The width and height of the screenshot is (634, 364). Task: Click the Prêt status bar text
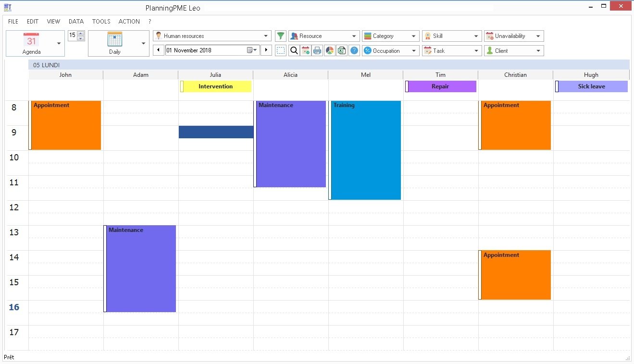tap(9, 357)
